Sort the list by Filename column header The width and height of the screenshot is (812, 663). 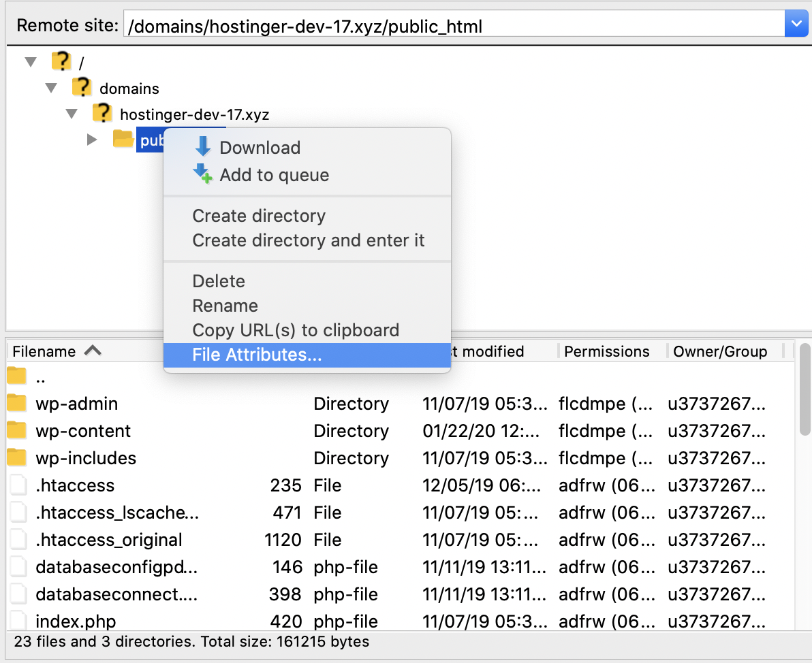[45, 351]
